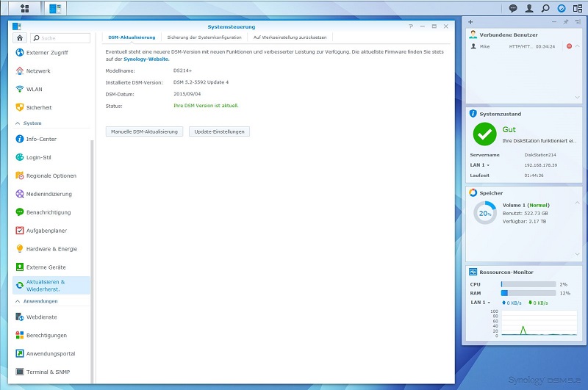Collapse the Anwendungen section
The image size is (588, 390).
coord(18,301)
